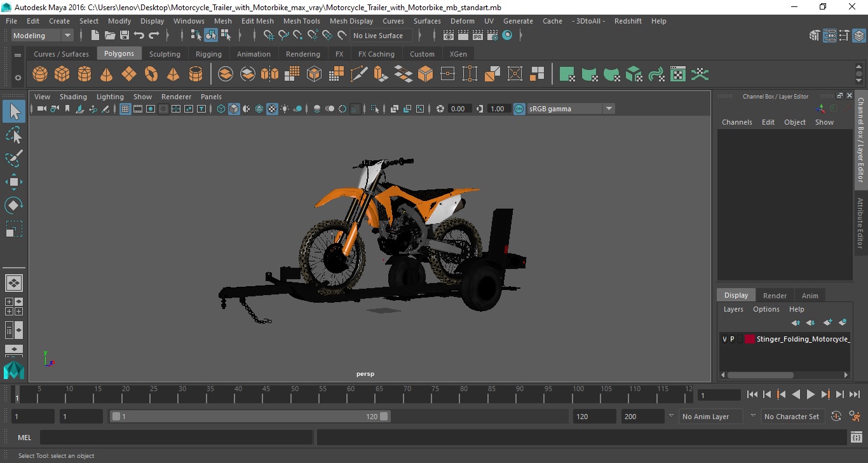Activate the Paint selection tool

point(14,158)
